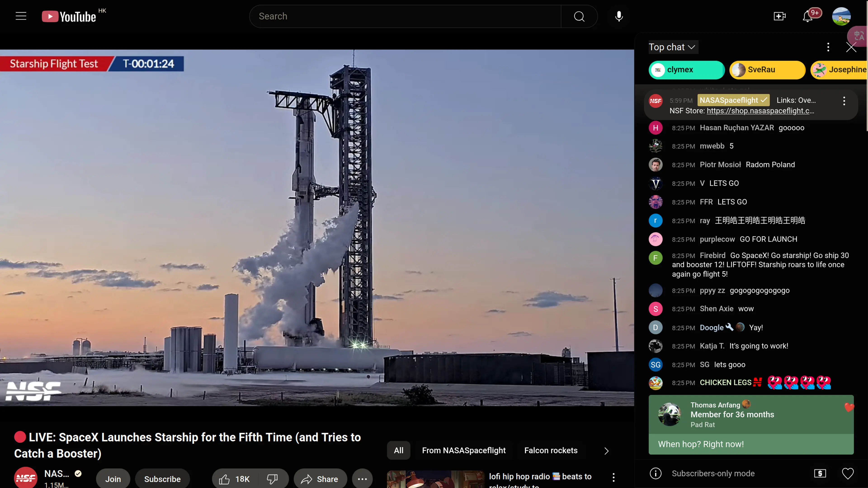Image resolution: width=868 pixels, height=488 pixels.
Task: Subscribe to the channel
Action: pos(163,479)
